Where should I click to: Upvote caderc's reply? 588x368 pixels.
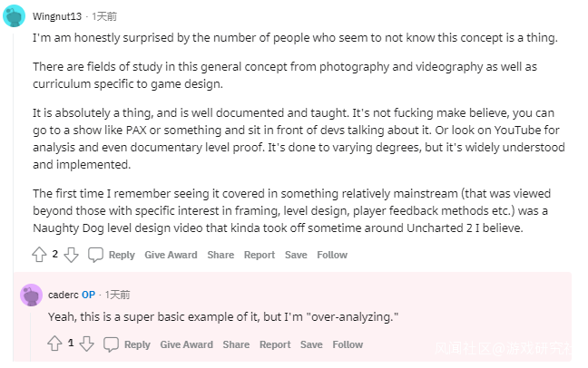click(x=55, y=344)
